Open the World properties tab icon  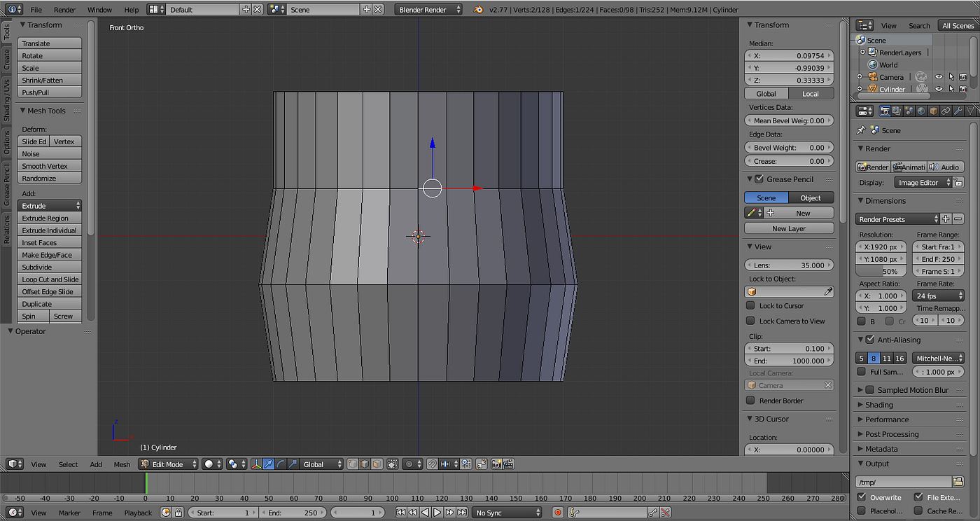tap(921, 111)
